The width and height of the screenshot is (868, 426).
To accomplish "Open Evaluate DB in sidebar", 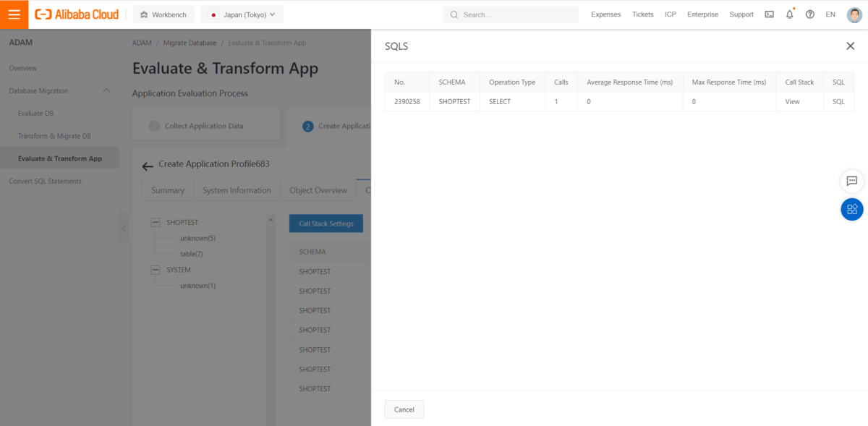I will (x=35, y=114).
